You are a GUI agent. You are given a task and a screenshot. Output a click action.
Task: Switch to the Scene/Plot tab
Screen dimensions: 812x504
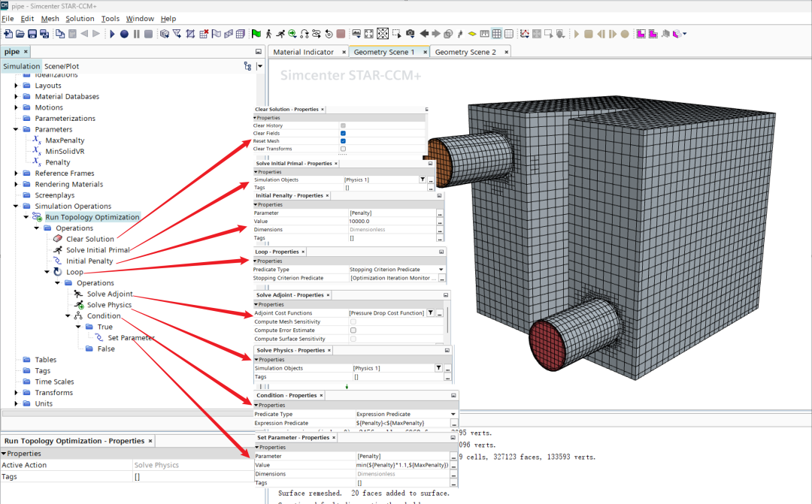[x=62, y=66]
